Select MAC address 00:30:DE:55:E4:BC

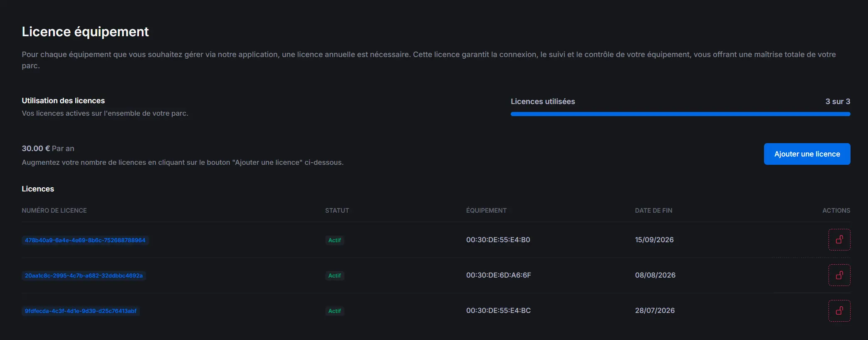coord(498,310)
